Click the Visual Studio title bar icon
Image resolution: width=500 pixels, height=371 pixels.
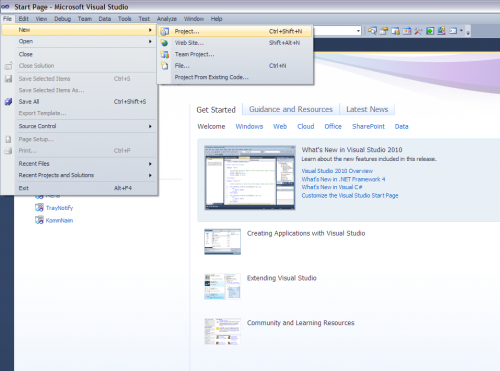[x=5, y=7]
